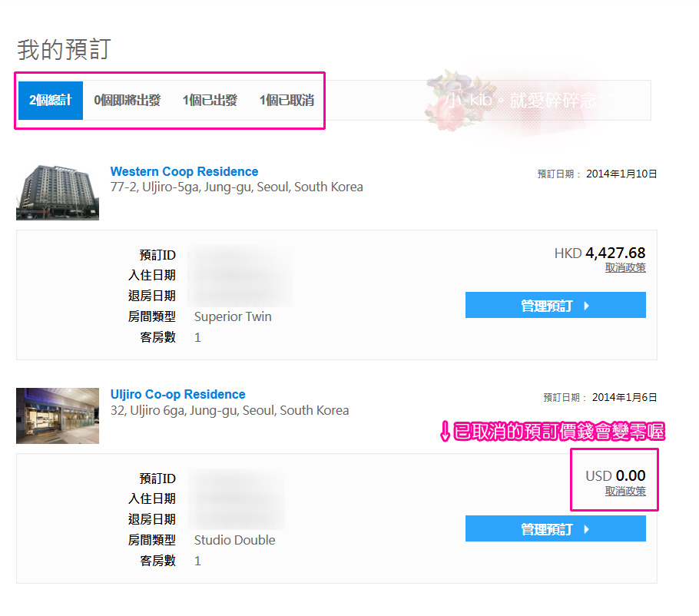Screen dimensions: 699x616
Task: Switch to the 0個即將出發 tab
Action: 127,101
